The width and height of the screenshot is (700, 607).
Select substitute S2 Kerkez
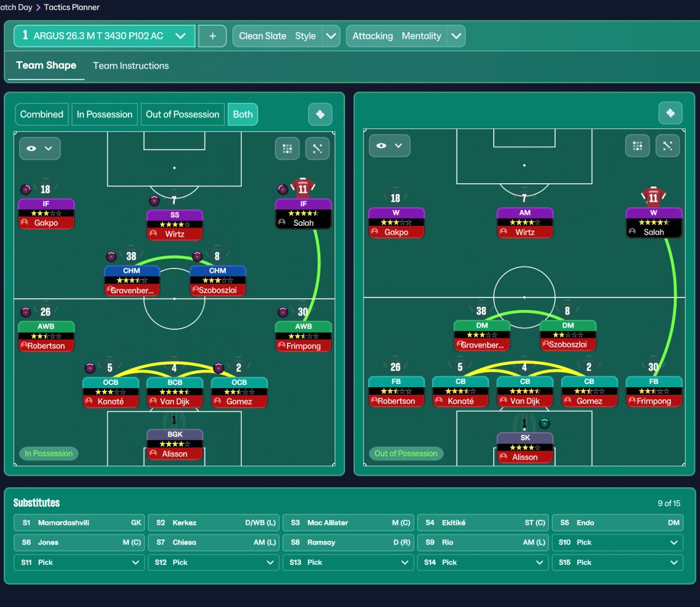214,523
